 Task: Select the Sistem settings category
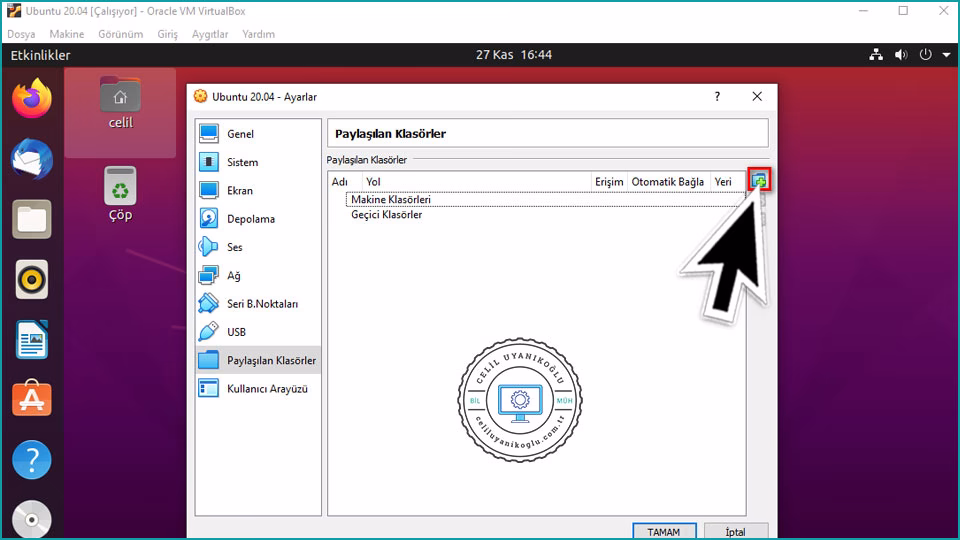point(242,162)
